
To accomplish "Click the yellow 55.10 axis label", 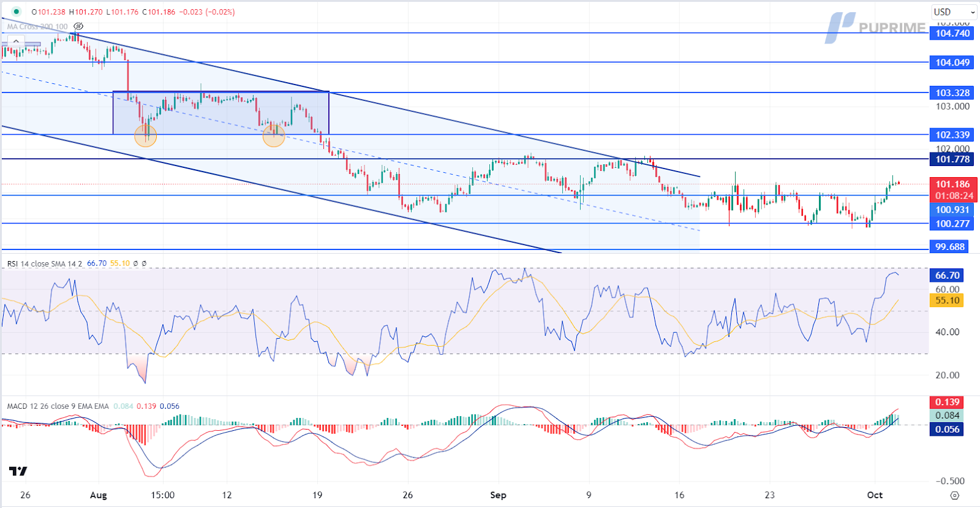I will [947, 300].
